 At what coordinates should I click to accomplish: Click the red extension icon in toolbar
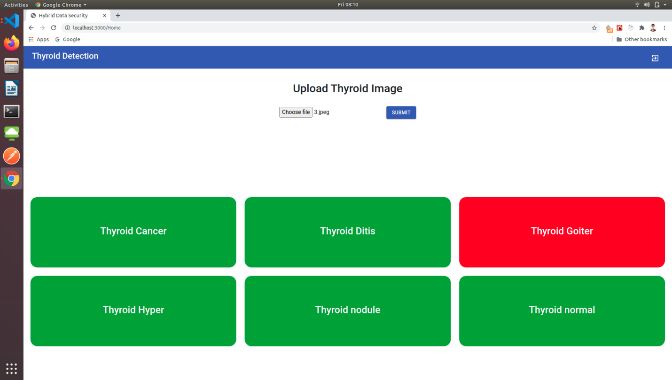tap(619, 28)
